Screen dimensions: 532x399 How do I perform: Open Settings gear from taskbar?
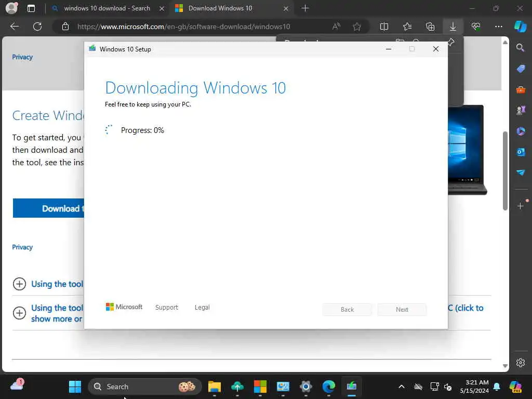point(305,387)
